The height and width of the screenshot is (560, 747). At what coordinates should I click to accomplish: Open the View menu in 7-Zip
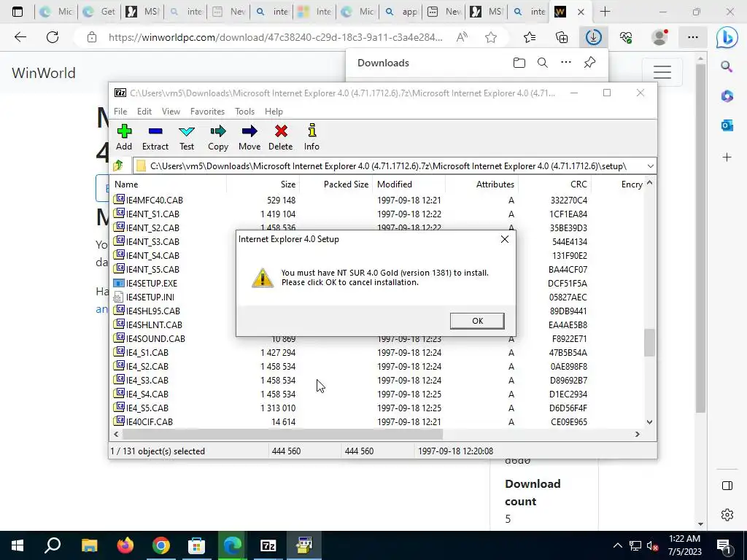[x=171, y=112]
